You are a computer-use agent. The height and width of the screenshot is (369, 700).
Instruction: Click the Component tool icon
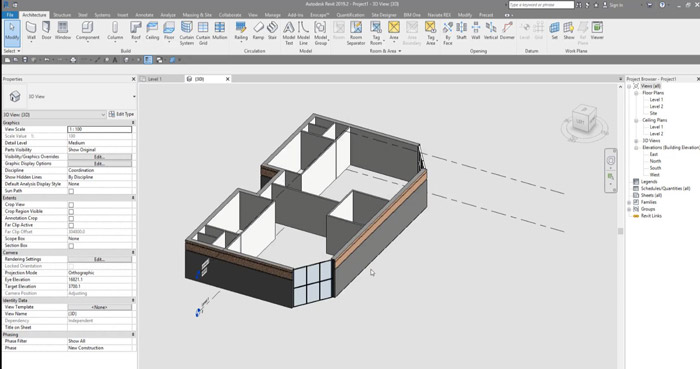[x=88, y=28]
